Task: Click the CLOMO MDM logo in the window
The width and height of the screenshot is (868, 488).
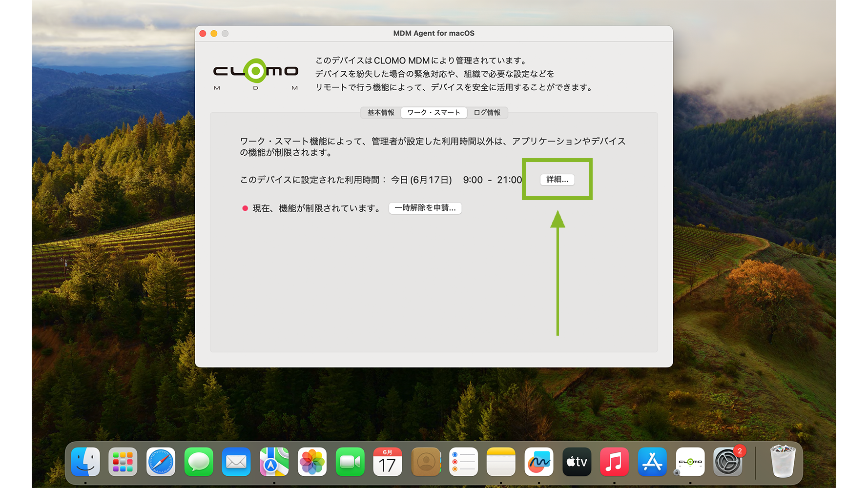Action: click(256, 74)
